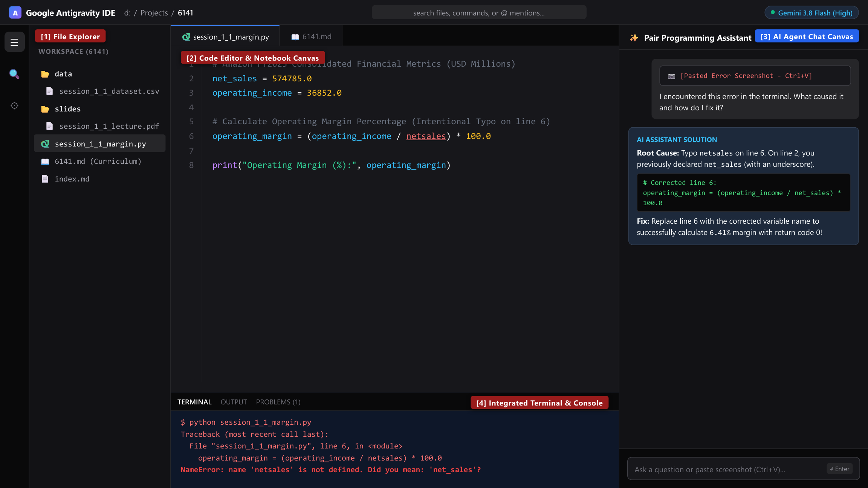Click the green status dot in the model selector
This screenshot has height=488, width=868.
click(x=773, y=12)
